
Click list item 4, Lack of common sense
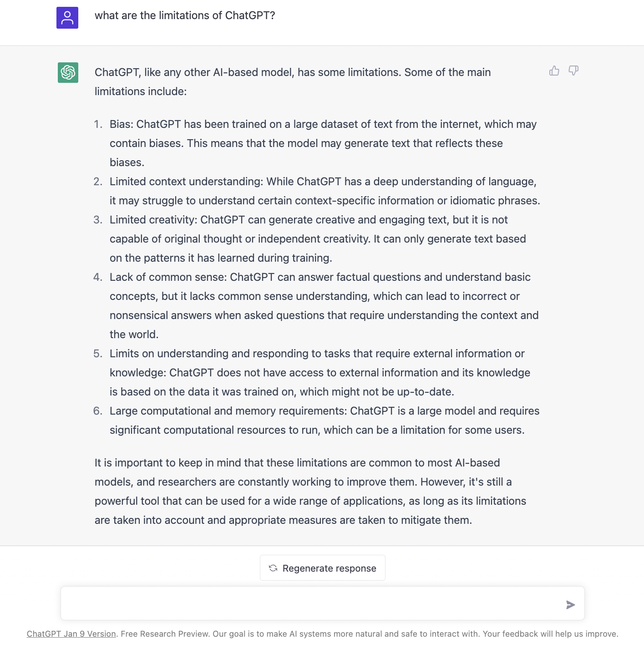(324, 305)
